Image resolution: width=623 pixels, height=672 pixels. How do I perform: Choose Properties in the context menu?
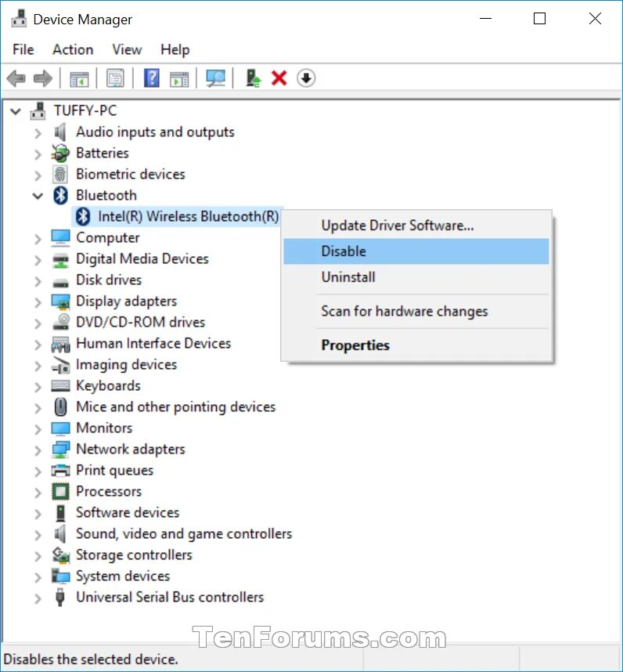click(x=416, y=345)
